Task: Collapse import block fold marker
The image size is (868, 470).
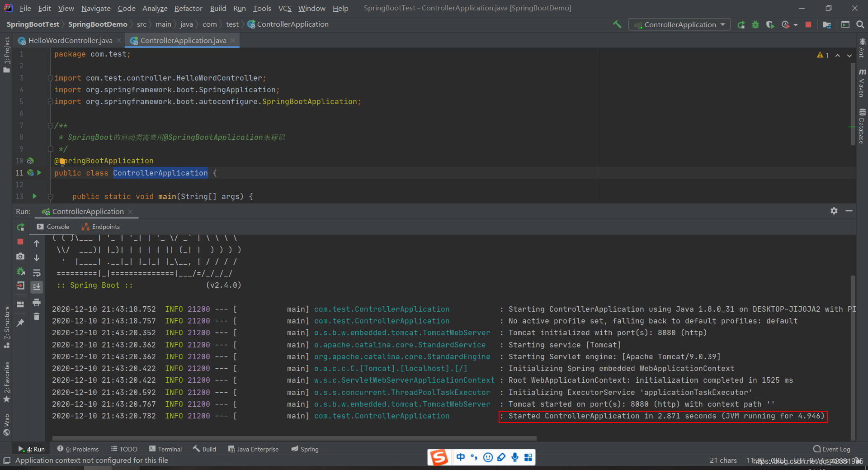Action: point(51,78)
